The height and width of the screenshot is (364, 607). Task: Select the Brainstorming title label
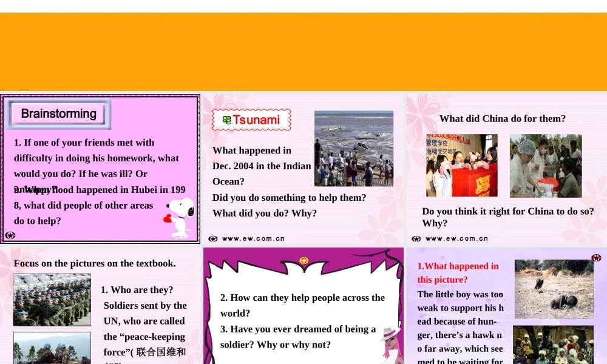[x=58, y=113]
